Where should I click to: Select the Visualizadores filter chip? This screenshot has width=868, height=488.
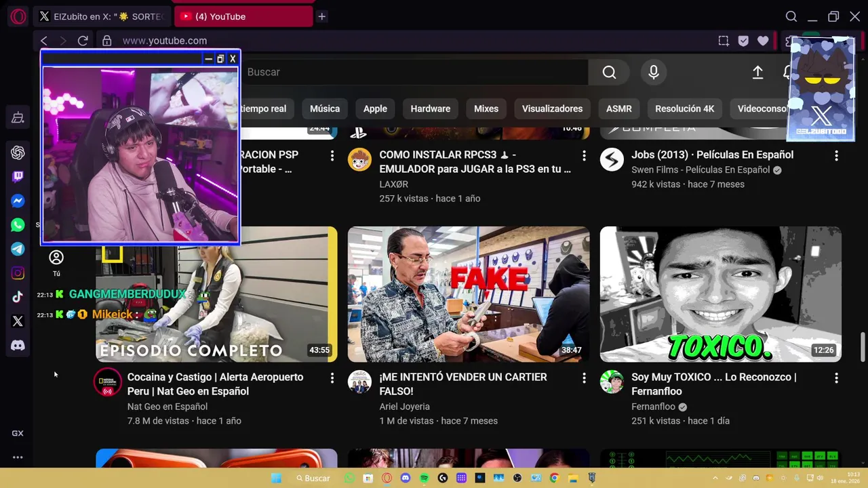coord(552,108)
